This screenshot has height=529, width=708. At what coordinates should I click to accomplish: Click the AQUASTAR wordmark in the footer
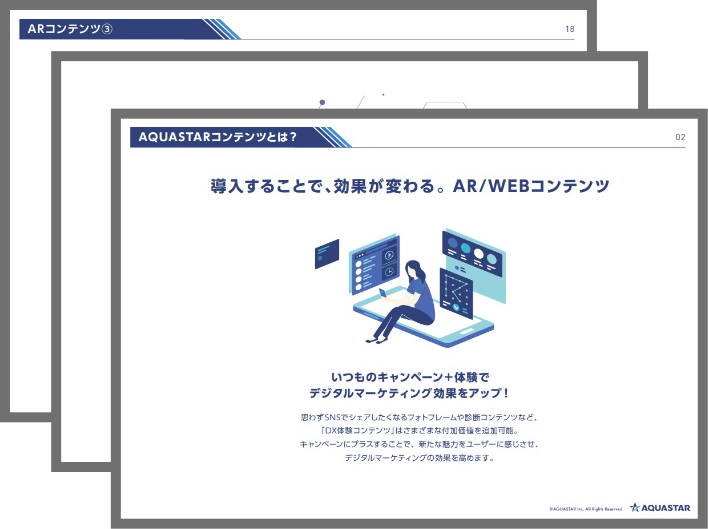click(x=666, y=508)
